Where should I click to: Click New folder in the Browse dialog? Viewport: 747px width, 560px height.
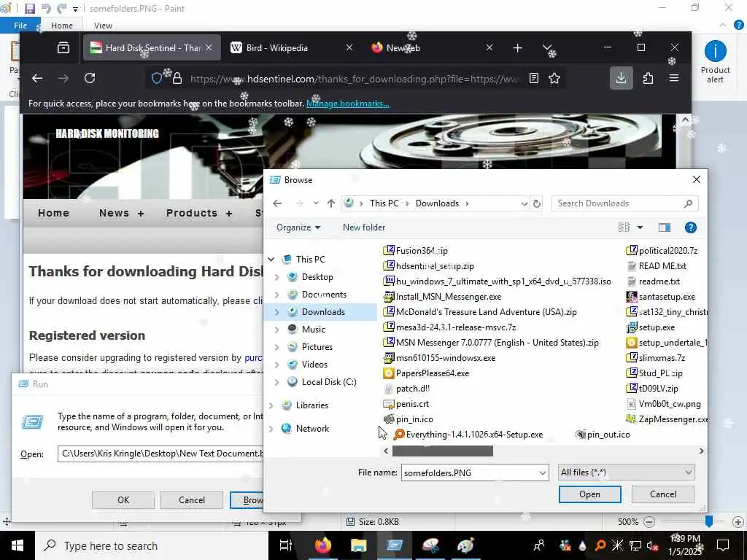[x=364, y=227]
